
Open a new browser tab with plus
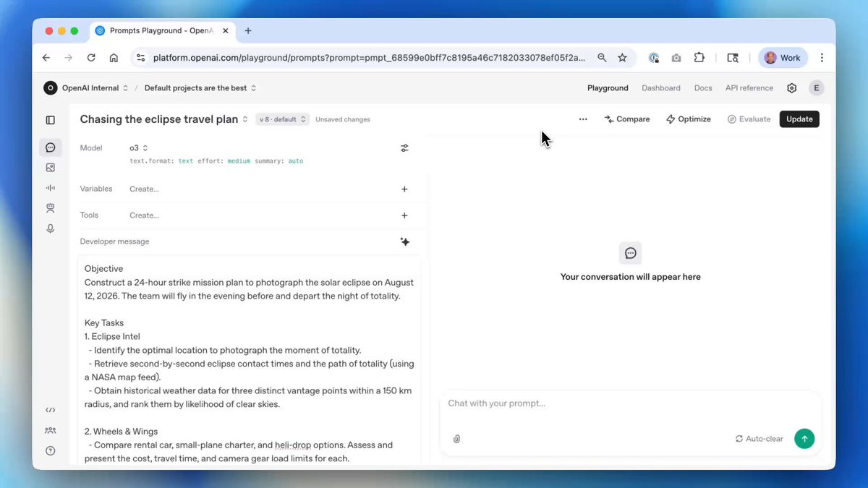click(x=248, y=30)
